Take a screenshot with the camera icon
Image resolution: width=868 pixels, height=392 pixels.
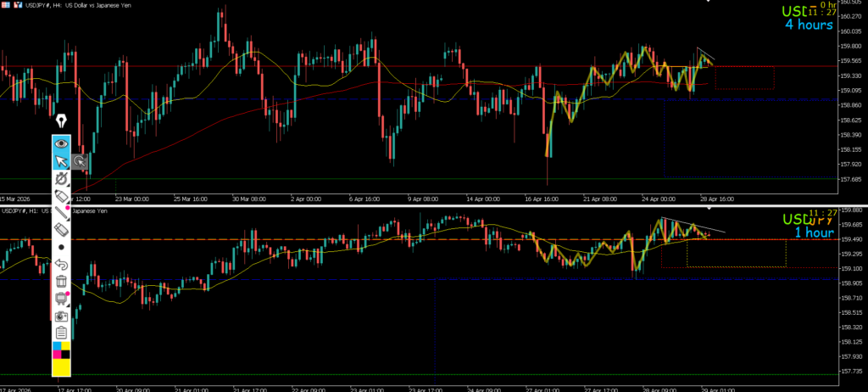[61, 315]
